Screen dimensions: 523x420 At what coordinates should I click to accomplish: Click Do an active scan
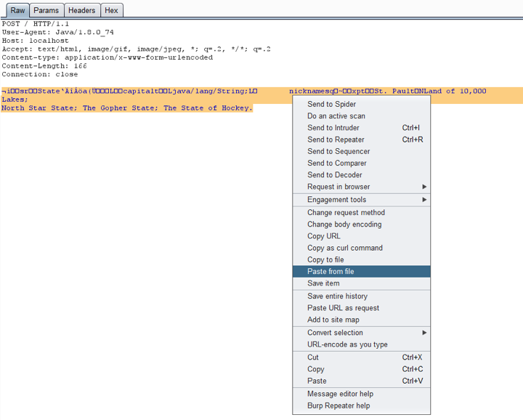(336, 116)
